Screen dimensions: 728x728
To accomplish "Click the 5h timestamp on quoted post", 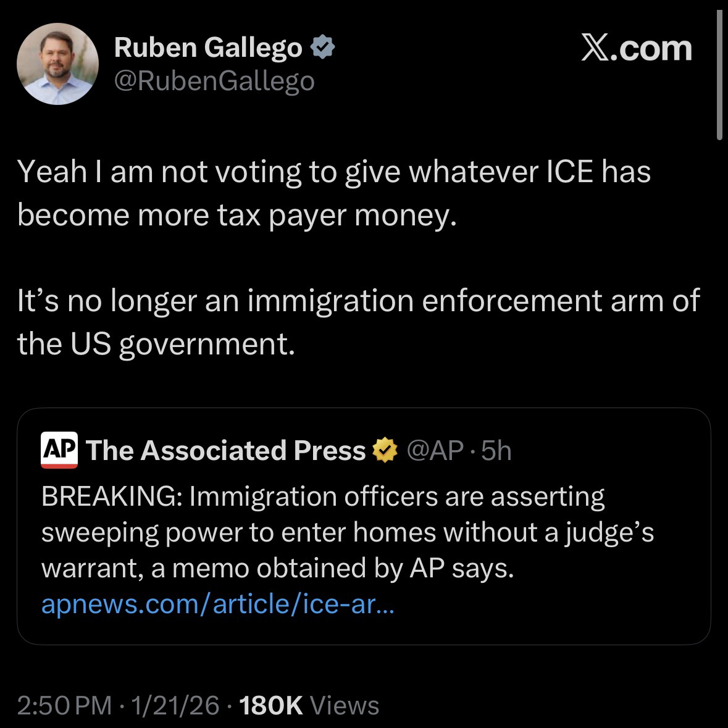I will click(496, 451).
